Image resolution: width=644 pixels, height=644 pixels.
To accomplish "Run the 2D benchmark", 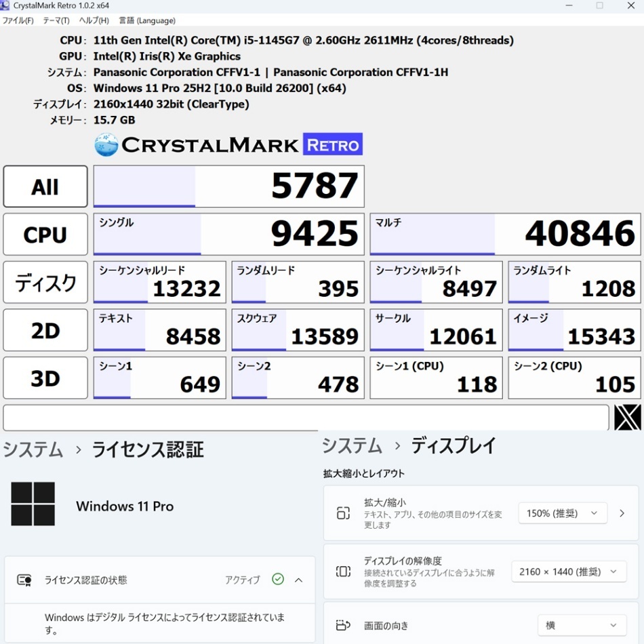I will [45, 330].
